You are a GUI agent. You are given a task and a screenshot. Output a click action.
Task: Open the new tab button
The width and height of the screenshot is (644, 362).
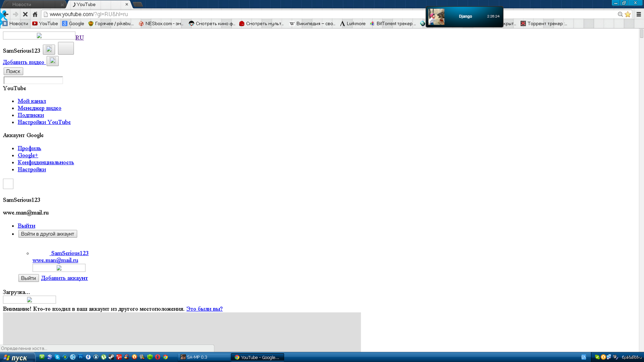tap(138, 4)
